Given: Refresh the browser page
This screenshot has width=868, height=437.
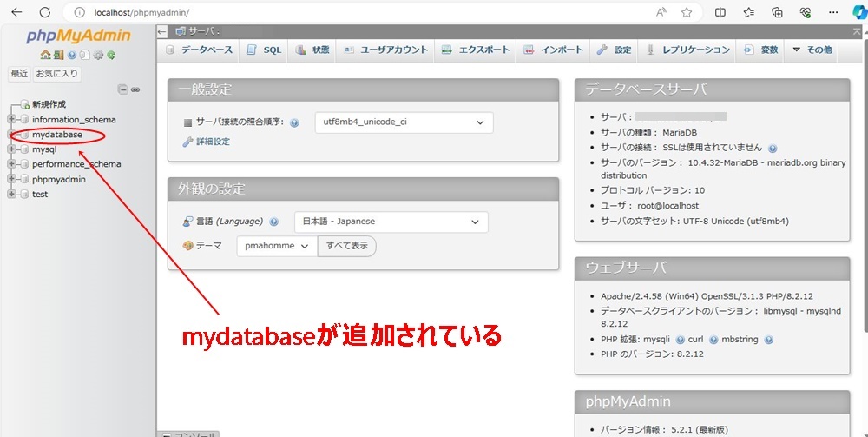Looking at the screenshot, I should pyautogui.click(x=45, y=12).
